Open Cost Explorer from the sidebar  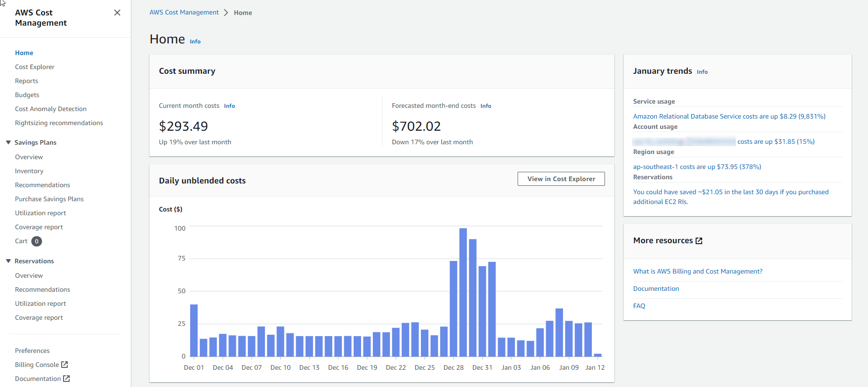coord(35,67)
